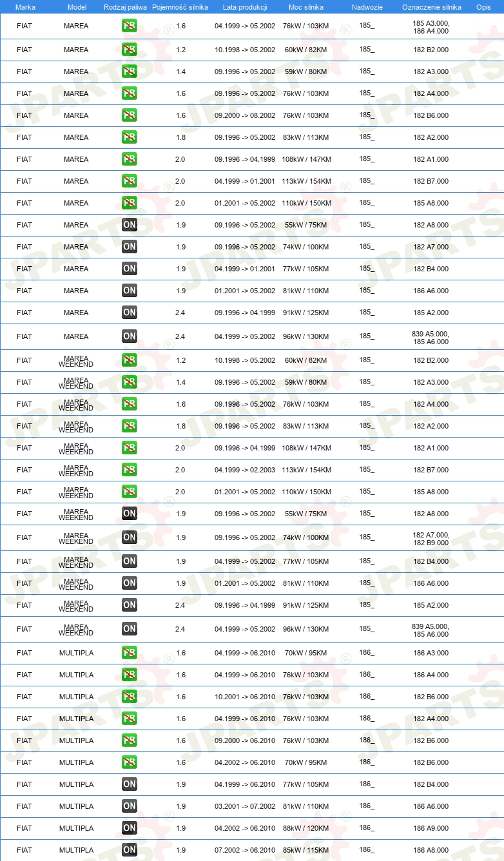Click the Moc silnika column header
This screenshot has width=504, height=861.
tap(306, 7)
